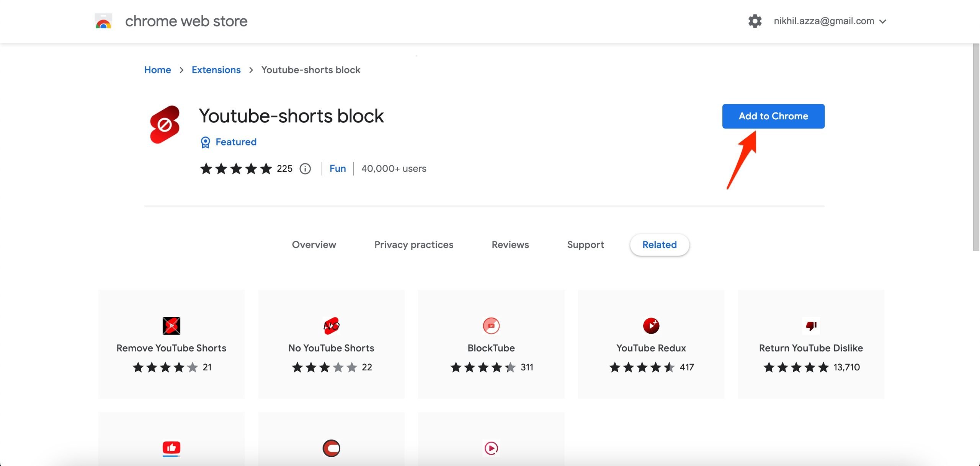Click the Chrome Web Store logo icon
Image resolution: width=980 pixels, height=466 pixels.
103,21
